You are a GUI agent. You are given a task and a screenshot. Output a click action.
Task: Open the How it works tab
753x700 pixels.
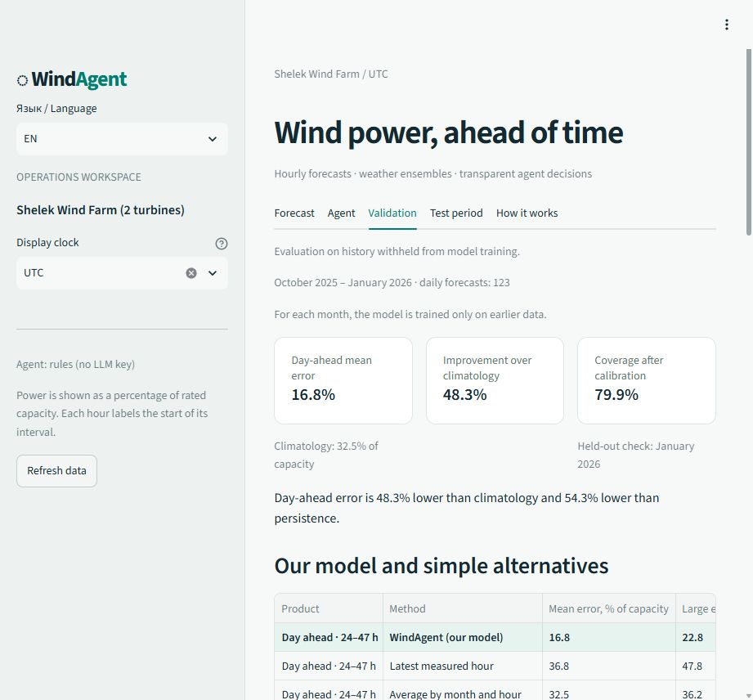(x=527, y=213)
